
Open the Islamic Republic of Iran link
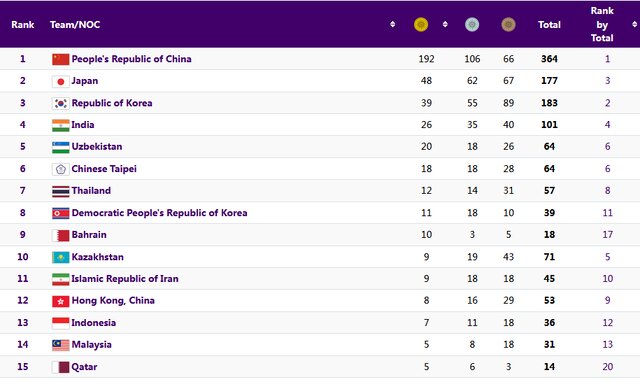125,279
